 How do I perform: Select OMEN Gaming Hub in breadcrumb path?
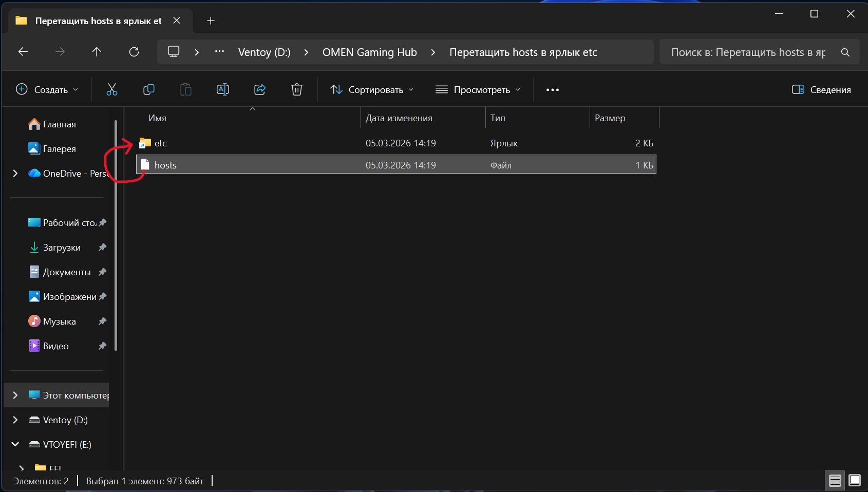tap(369, 52)
